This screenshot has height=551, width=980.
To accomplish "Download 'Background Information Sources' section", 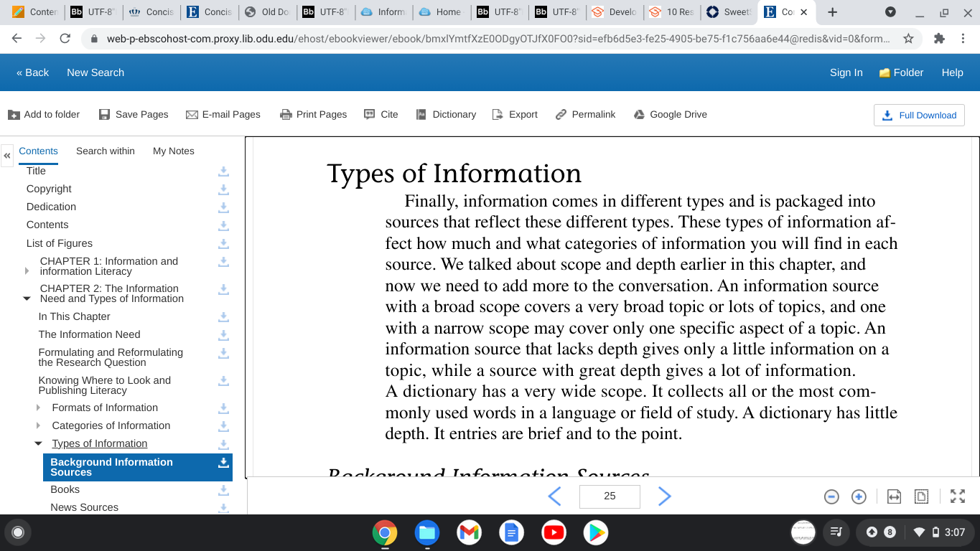I will pos(223,463).
